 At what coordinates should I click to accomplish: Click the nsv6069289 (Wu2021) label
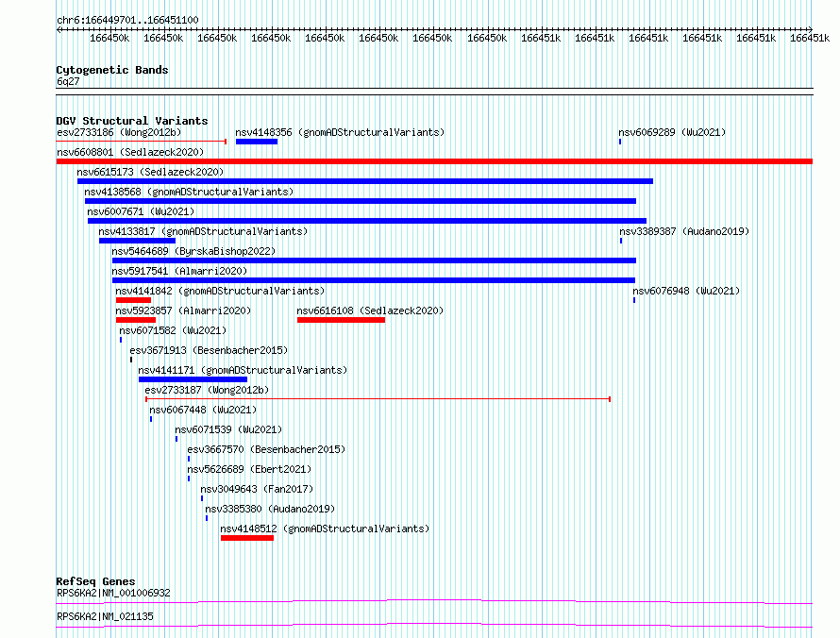672,132
